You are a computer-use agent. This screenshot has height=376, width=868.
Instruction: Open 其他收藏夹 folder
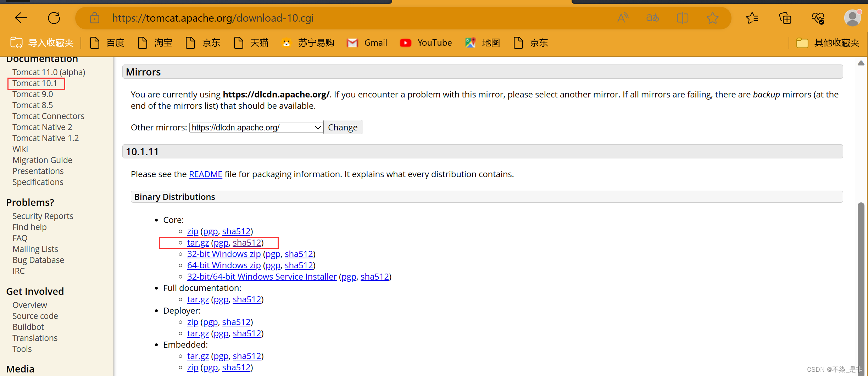(x=828, y=43)
